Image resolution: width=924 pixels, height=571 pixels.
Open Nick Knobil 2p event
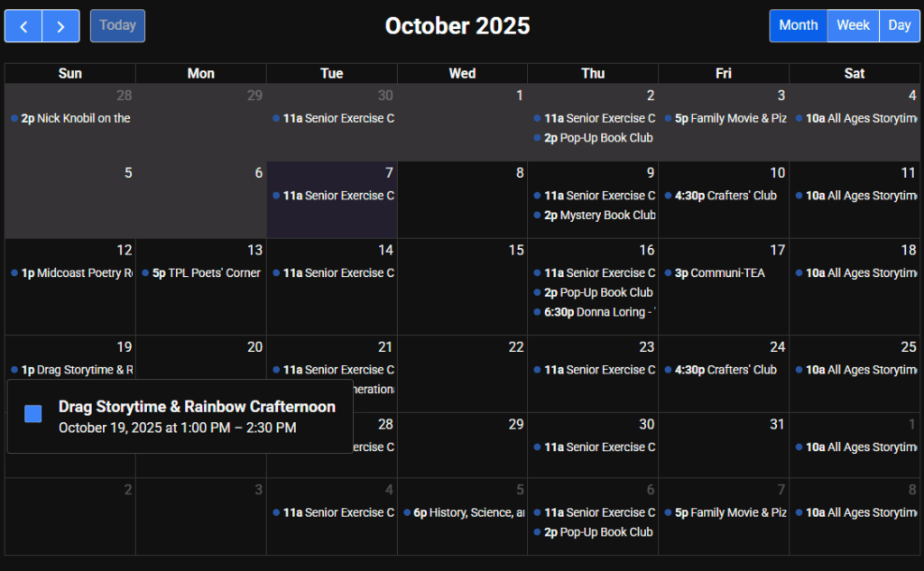click(72, 118)
